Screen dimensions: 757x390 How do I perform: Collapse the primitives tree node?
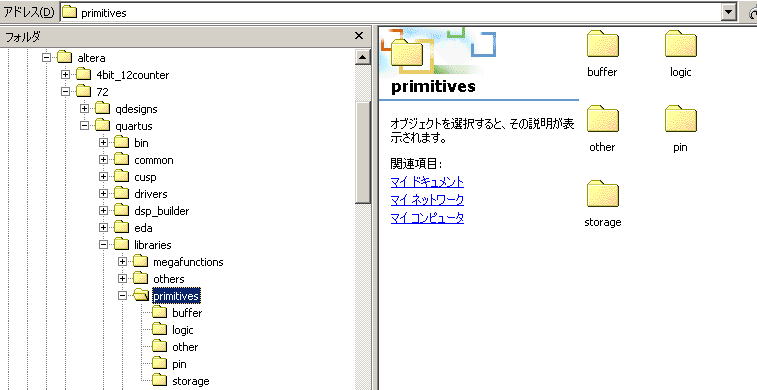123,295
